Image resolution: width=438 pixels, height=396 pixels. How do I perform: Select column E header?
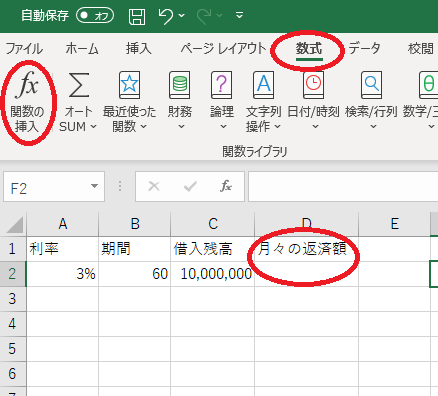(395, 224)
